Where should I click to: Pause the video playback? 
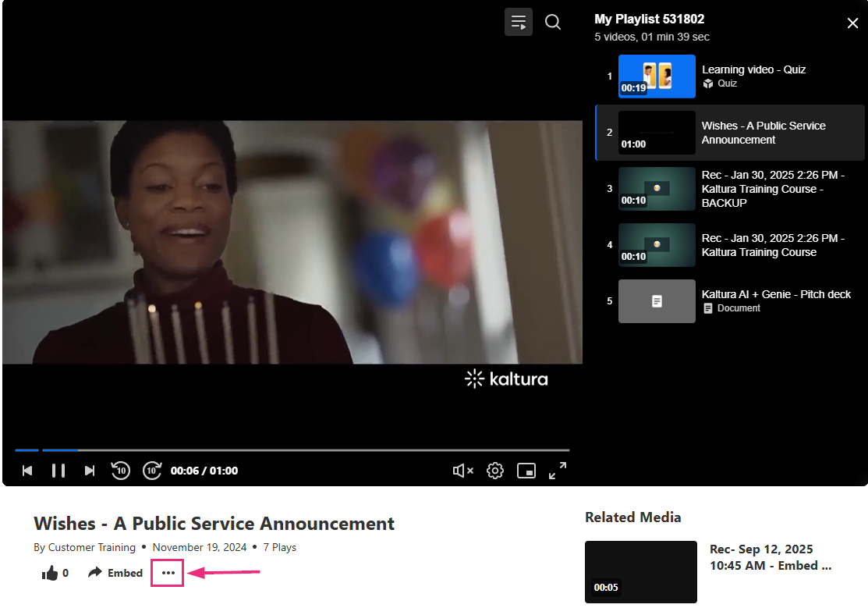[58, 471]
